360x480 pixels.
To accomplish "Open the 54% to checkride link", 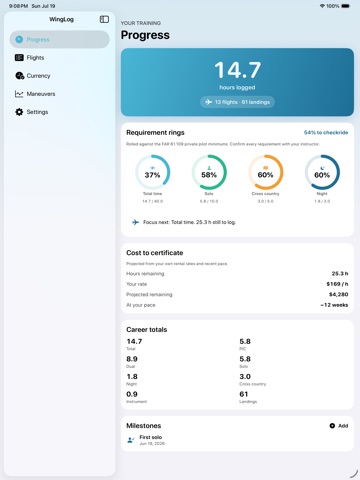I will tap(326, 132).
